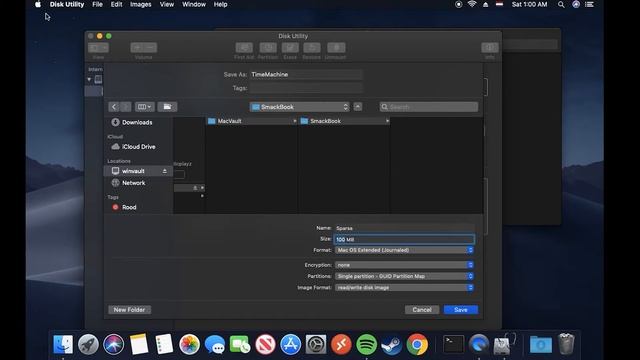Open Disk Utility icon in the Dock
This screenshot has width=640, height=360.
point(504,344)
